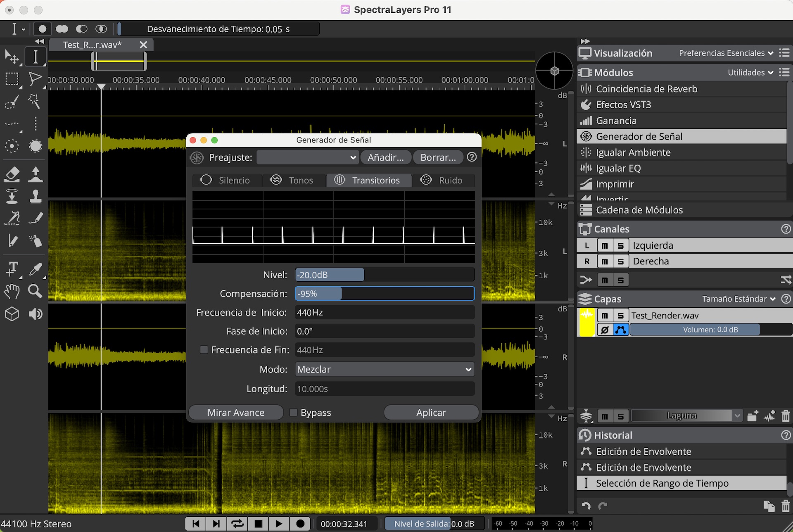Toggle the Bypass checkbox
This screenshot has width=793, height=532.
click(x=293, y=412)
